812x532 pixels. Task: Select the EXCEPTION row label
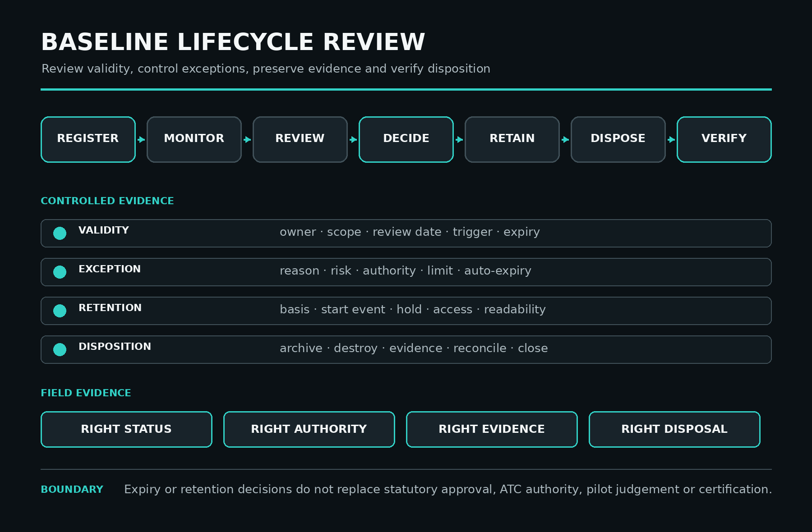pyautogui.click(x=110, y=269)
